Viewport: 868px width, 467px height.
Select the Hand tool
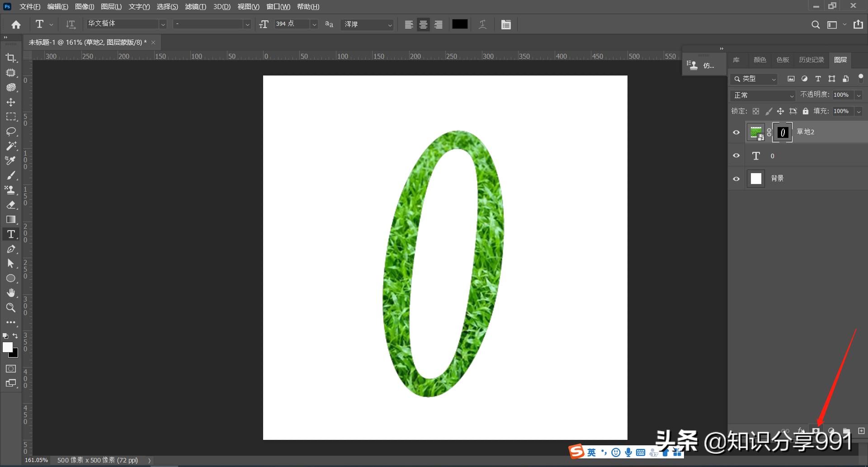(x=11, y=293)
